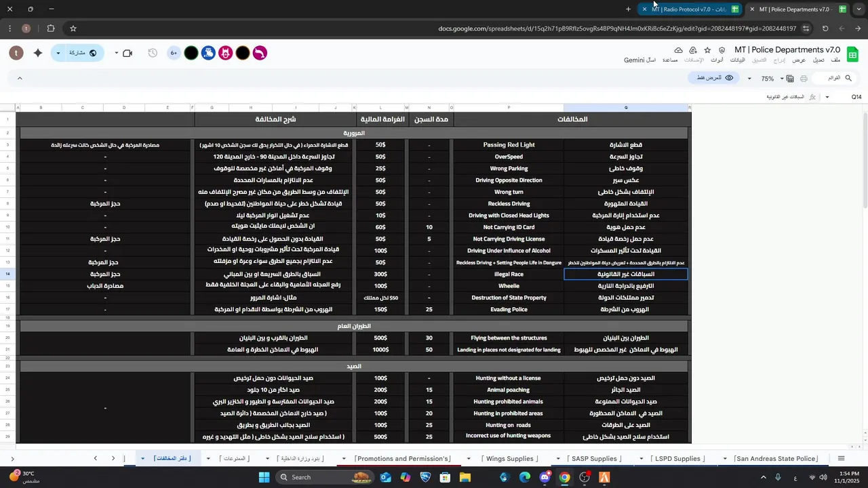
Task: Switch to the SASP Supplies sheet tab
Action: pos(594,459)
